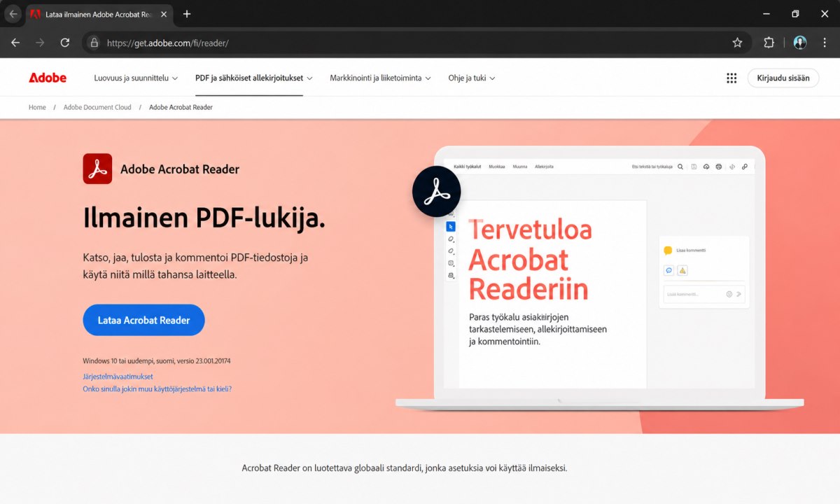Click the yellow comment bubble beside Lisää kommentti
Image resolution: width=840 pixels, height=504 pixels.
pos(668,250)
